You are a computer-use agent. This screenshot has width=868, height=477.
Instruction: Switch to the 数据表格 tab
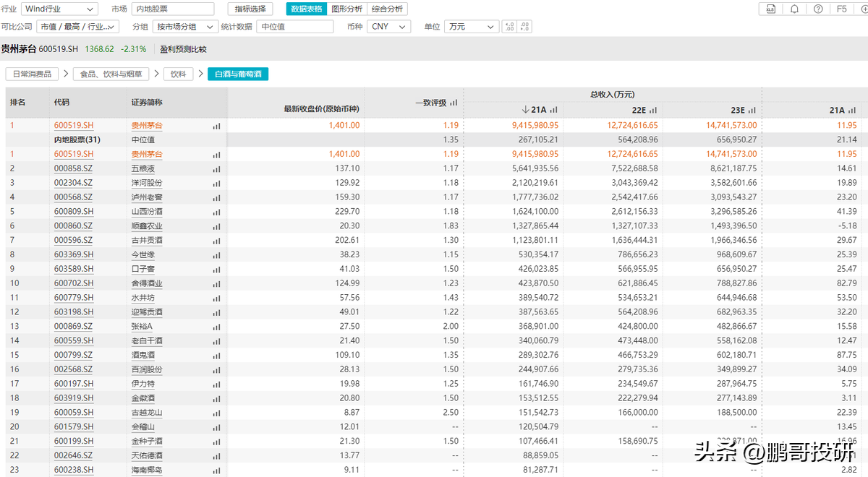[306, 9]
